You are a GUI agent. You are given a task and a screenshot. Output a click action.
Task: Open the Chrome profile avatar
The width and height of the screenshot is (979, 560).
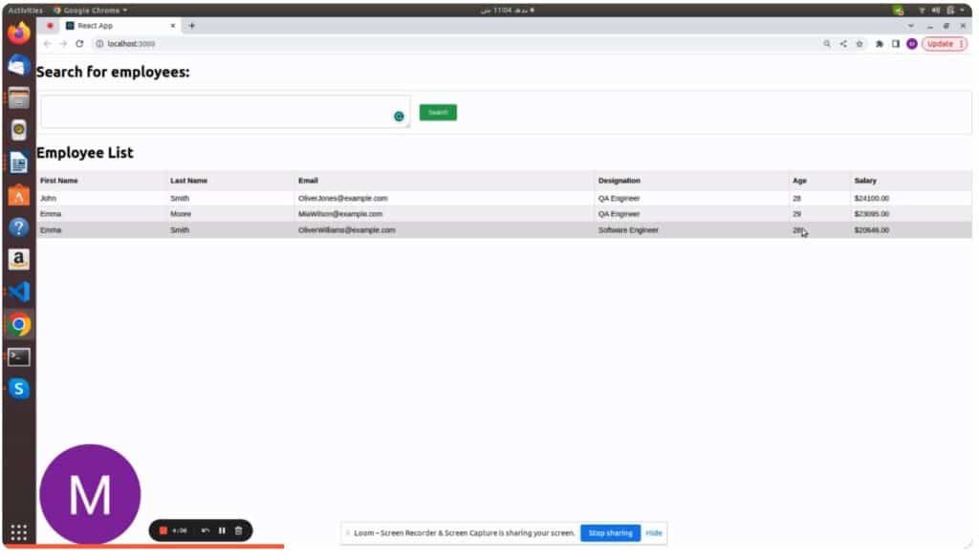click(x=911, y=43)
